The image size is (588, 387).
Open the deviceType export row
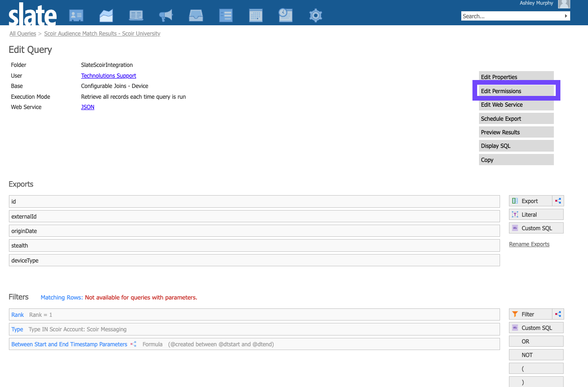click(254, 260)
